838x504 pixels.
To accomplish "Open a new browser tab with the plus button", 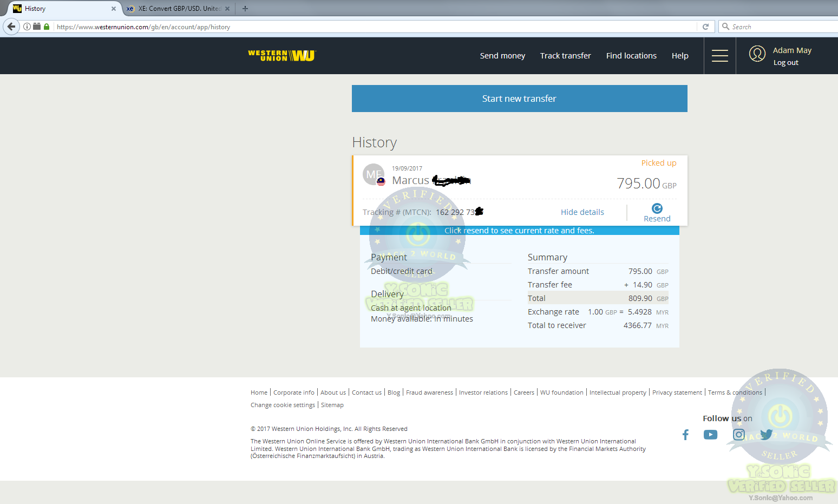I will click(245, 9).
